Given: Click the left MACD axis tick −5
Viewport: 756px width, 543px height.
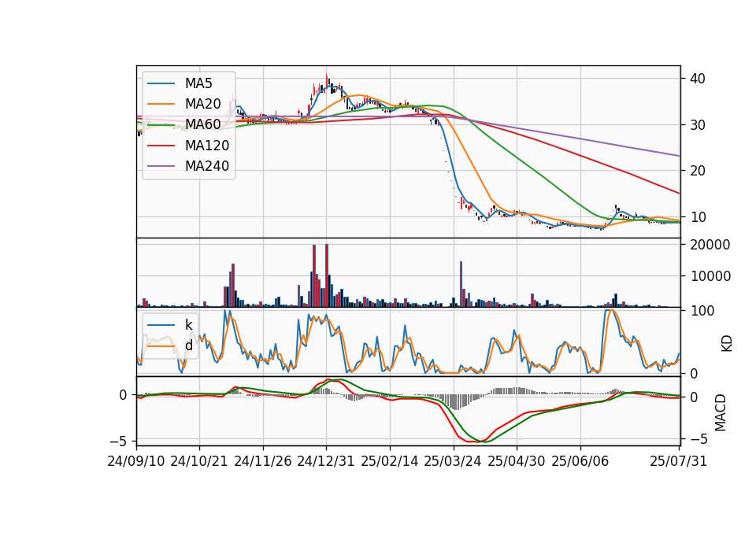Looking at the screenshot, I should click(x=119, y=441).
